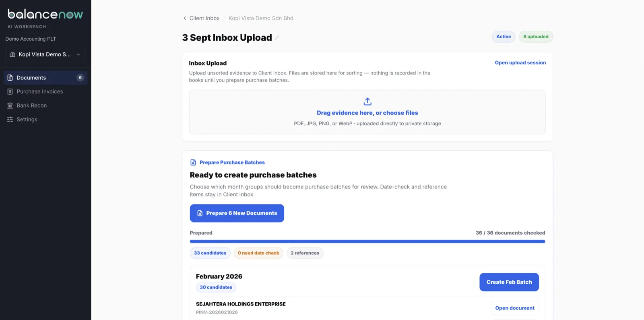Click Client Inbox breadcrumb link

204,18
